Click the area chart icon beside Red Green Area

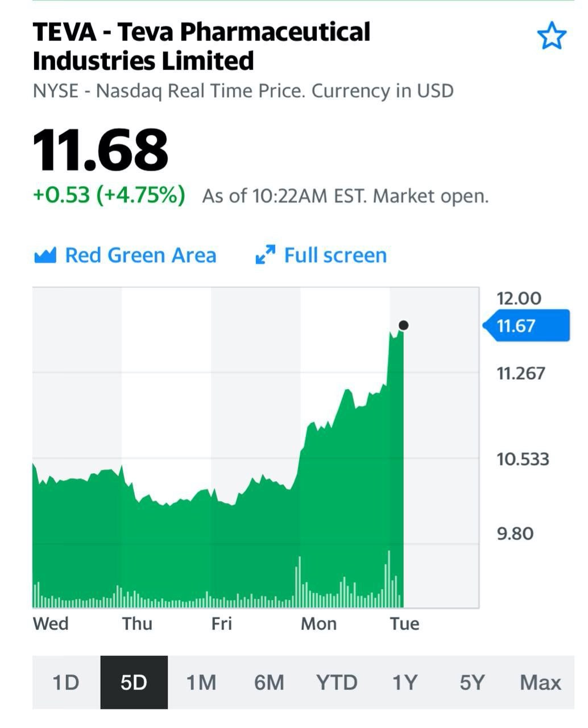coord(45,255)
